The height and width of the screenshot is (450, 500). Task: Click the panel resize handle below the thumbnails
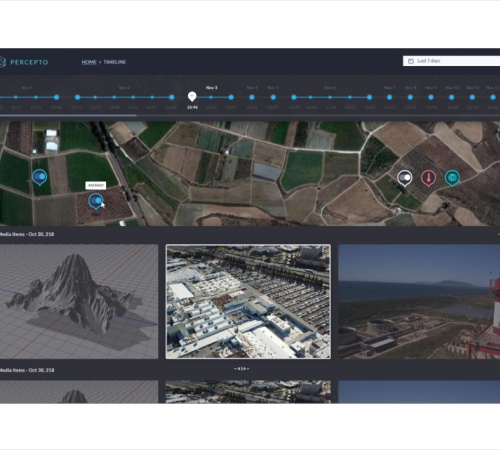click(242, 369)
